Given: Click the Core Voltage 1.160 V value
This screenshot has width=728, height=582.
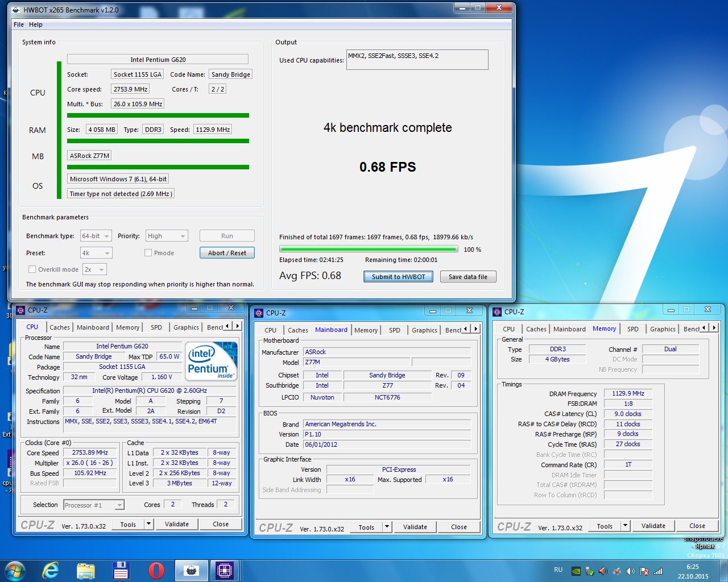Looking at the screenshot, I should coord(162,377).
